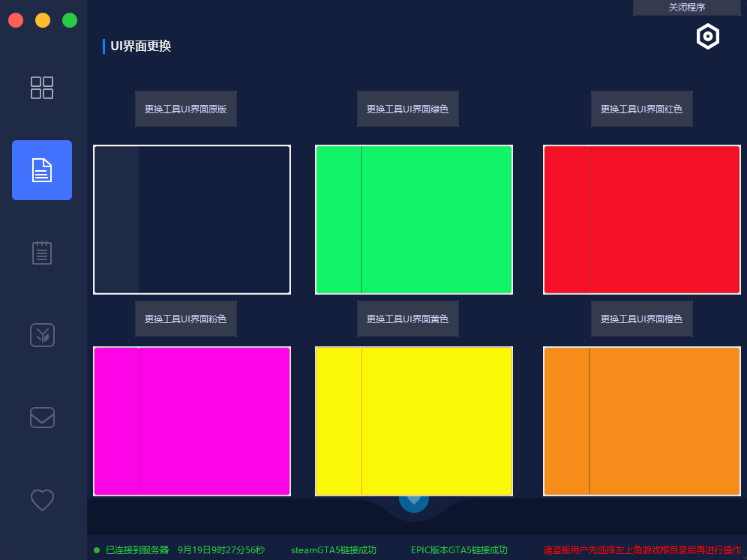Image resolution: width=747 pixels, height=560 pixels.
Task: Apply 更换工具UI界面原版 theme
Action: point(185,109)
